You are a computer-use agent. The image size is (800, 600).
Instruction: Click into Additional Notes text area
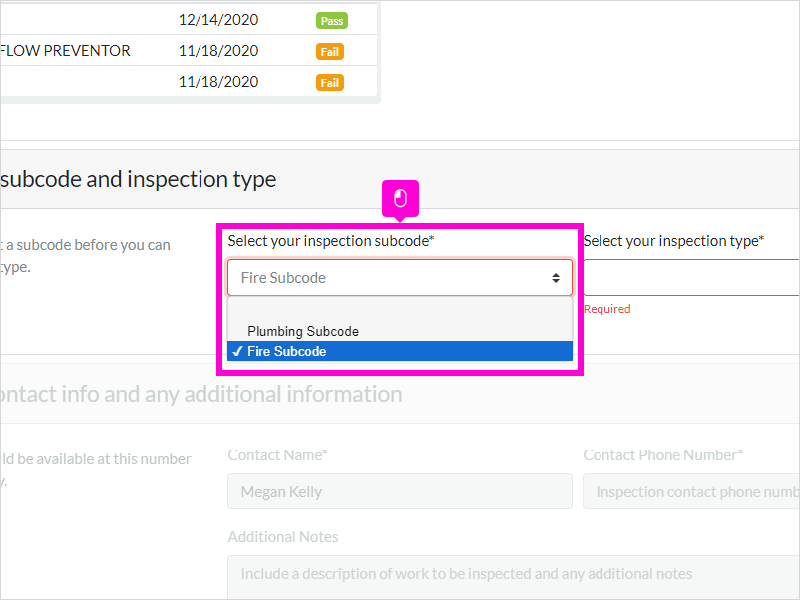pos(513,578)
